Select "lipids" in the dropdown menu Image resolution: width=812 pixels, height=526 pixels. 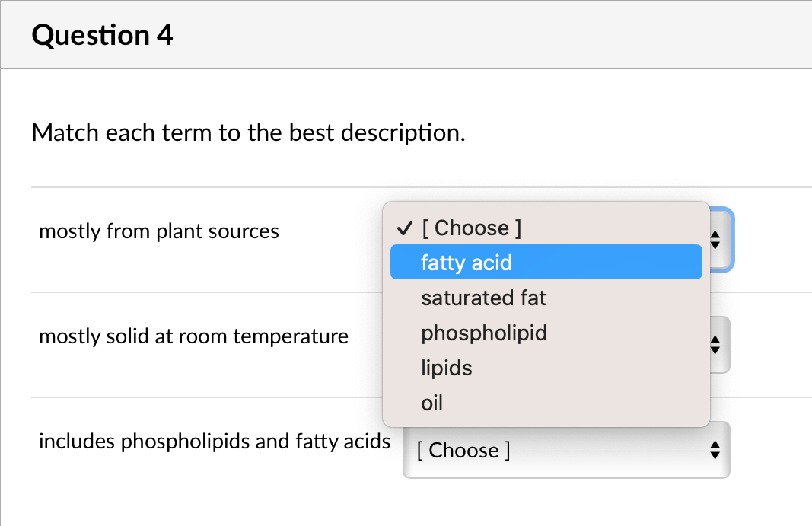[446, 368]
